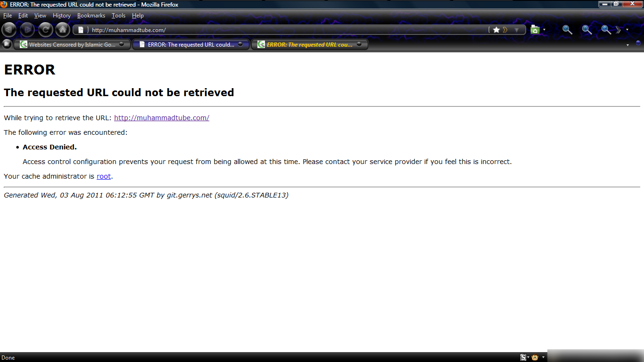
Task: Bookmark this page with the star icon
Action: click(496, 30)
